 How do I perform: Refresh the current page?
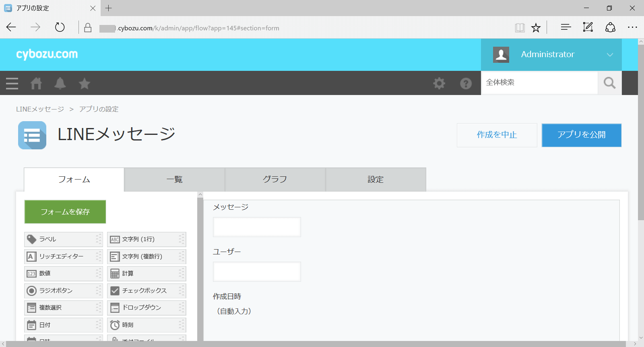[60, 27]
